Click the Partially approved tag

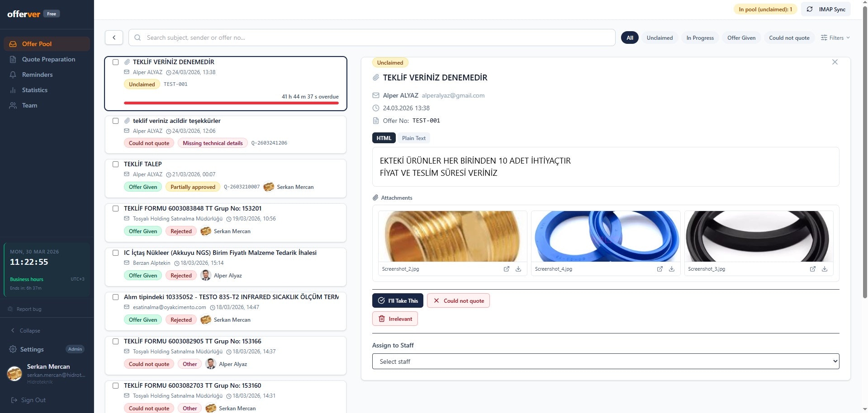click(193, 187)
